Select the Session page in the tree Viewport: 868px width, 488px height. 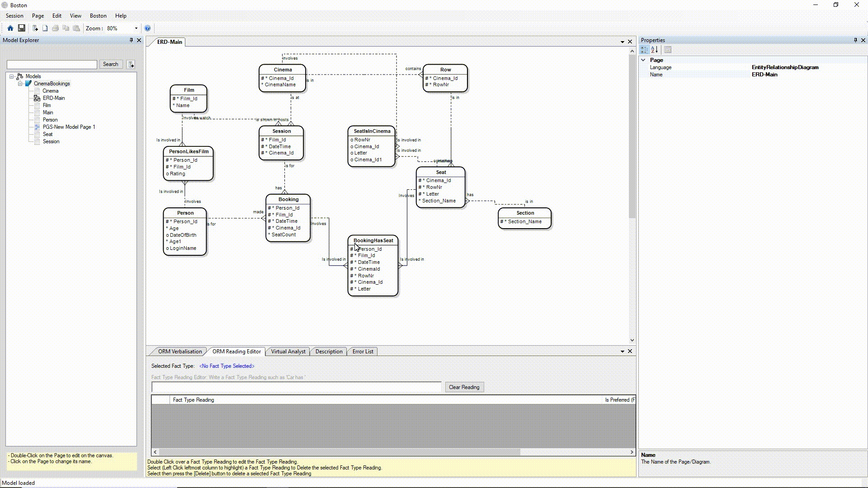pos(51,141)
